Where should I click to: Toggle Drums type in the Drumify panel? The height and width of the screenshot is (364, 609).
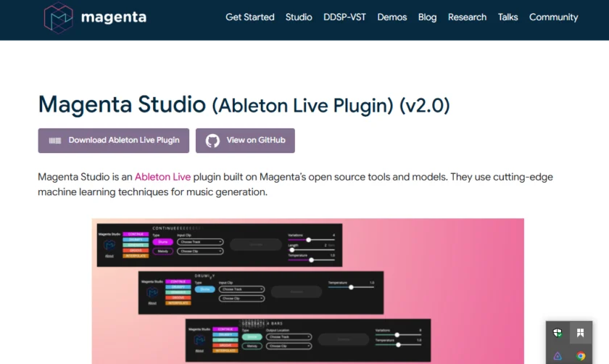click(x=204, y=289)
